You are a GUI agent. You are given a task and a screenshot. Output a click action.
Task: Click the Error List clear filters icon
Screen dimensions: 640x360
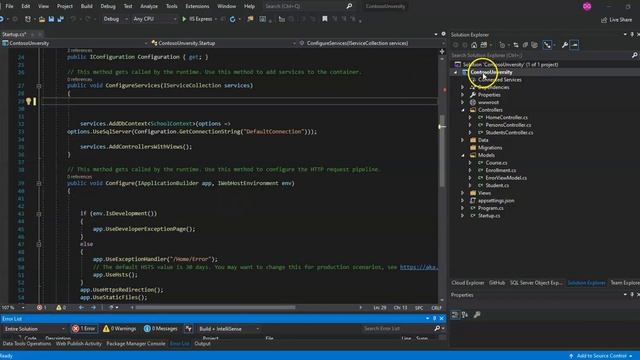(x=188, y=329)
